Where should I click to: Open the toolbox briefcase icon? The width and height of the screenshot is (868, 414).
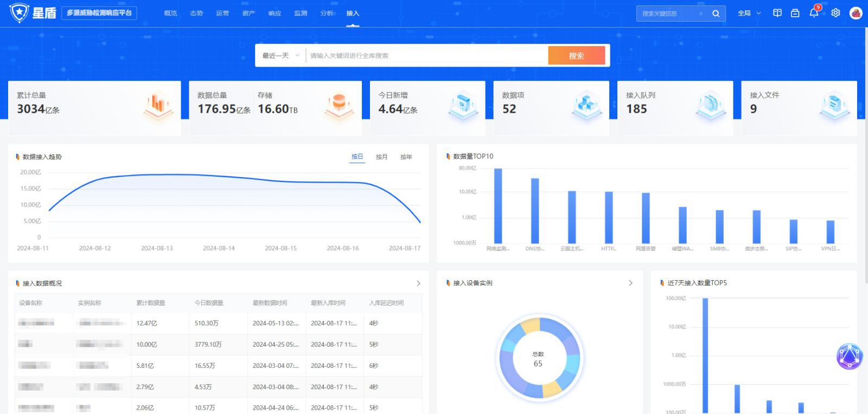pos(795,13)
